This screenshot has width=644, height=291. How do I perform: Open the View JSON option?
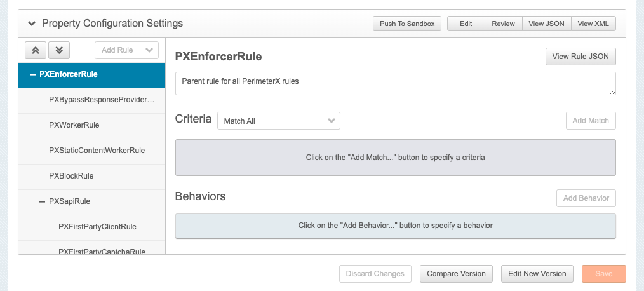pos(545,24)
